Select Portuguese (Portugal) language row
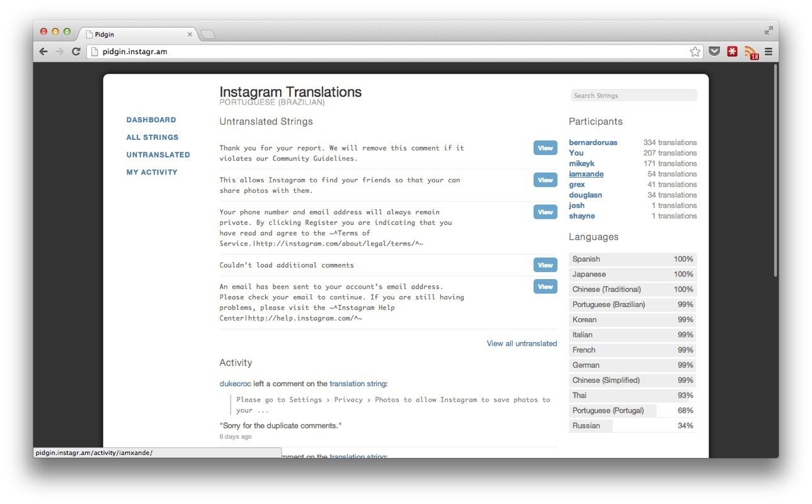The width and height of the screenshot is (812, 504). point(633,410)
